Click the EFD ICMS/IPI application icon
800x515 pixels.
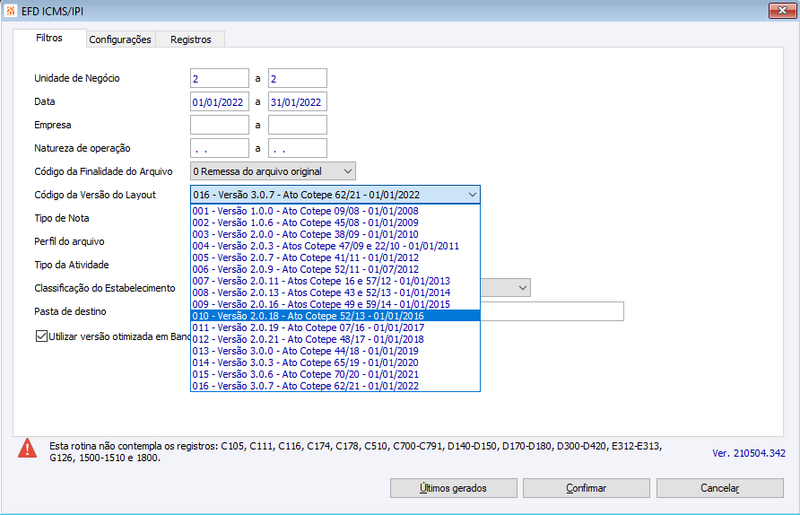[11, 11]
